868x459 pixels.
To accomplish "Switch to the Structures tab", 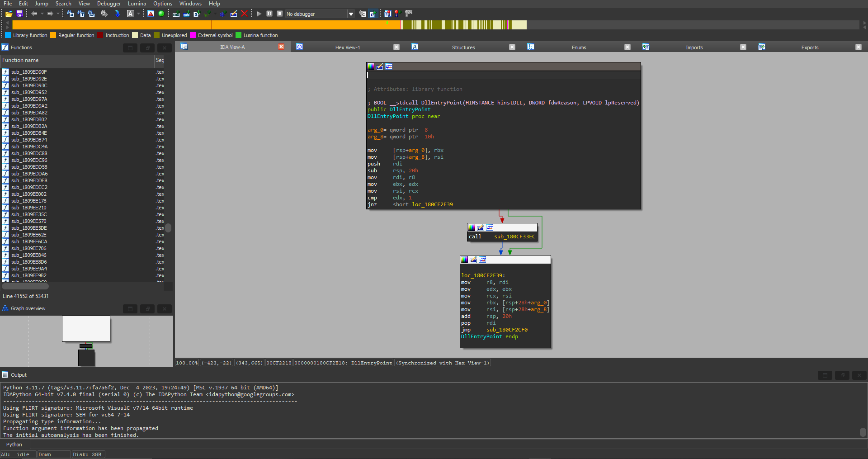I will tap(463, 47).
